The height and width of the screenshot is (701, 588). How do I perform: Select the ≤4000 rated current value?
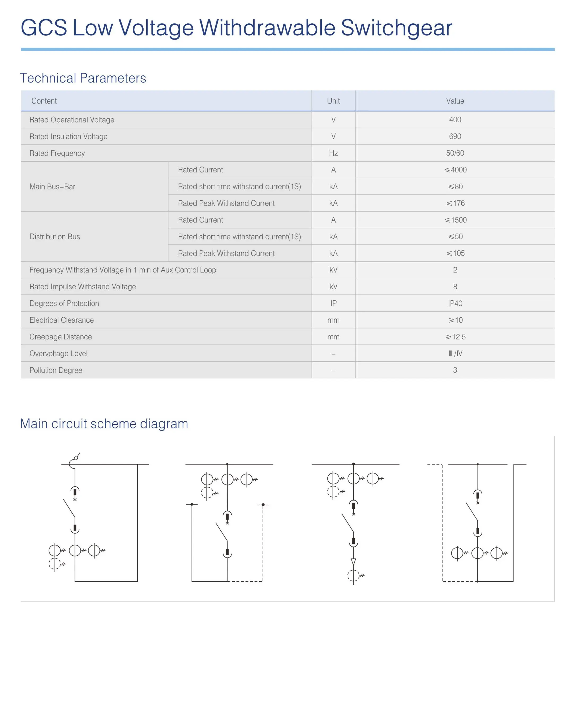[x=456, y=170]
